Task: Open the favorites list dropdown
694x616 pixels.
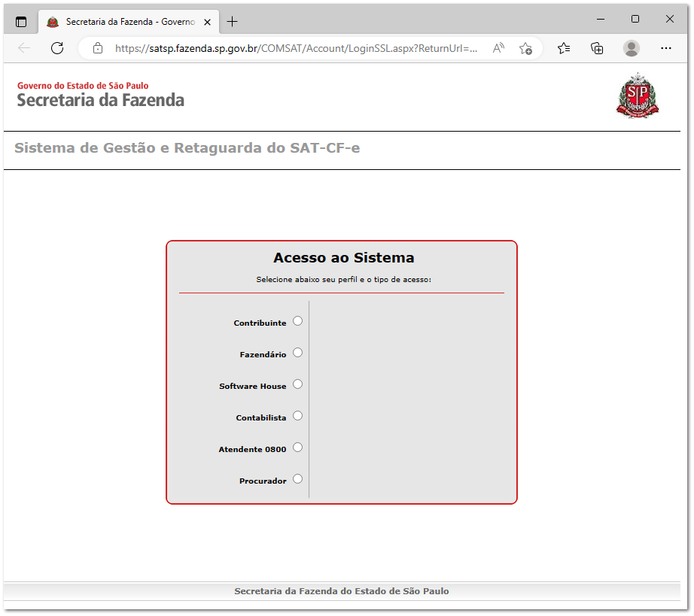Action: (563, 47)
